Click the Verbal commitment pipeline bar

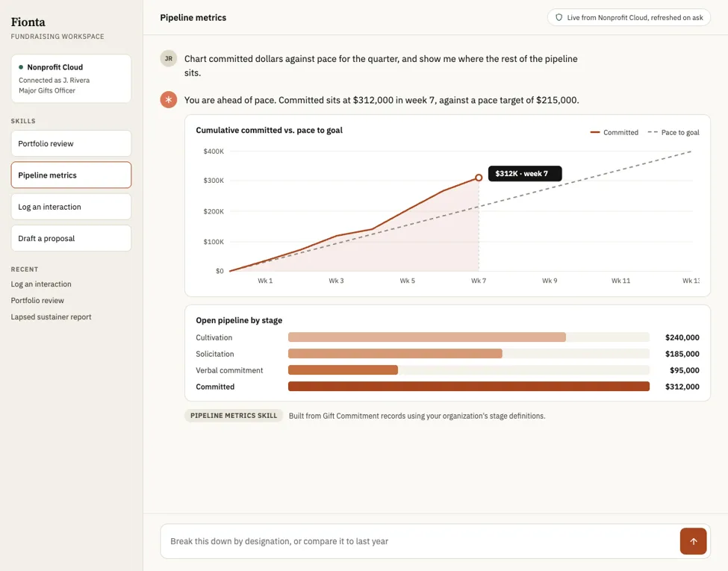(x=343, y=370)
